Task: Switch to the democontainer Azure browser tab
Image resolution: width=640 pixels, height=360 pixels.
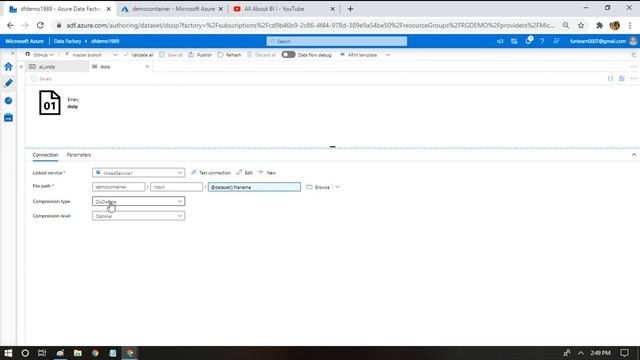Action: point(173,9)
